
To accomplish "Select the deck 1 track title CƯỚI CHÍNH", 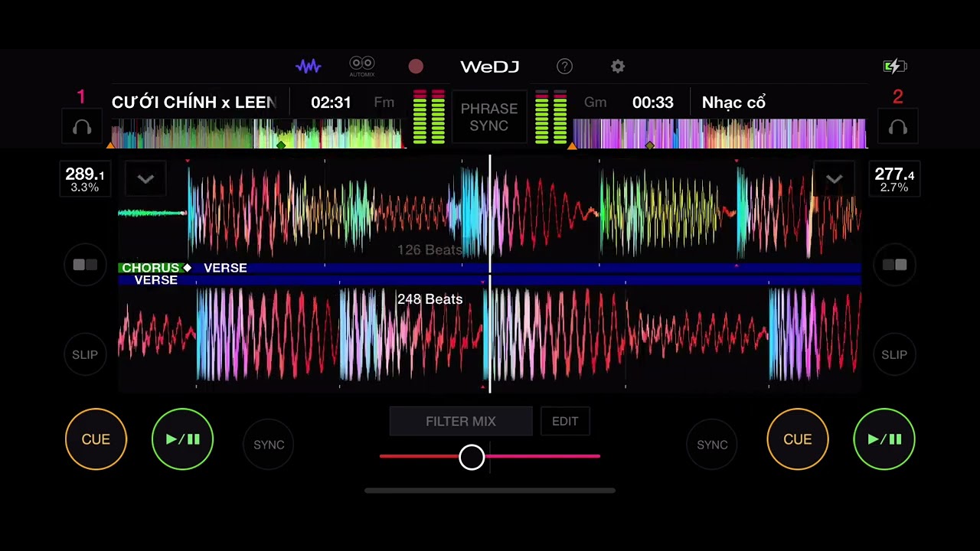I will point(194,103).
